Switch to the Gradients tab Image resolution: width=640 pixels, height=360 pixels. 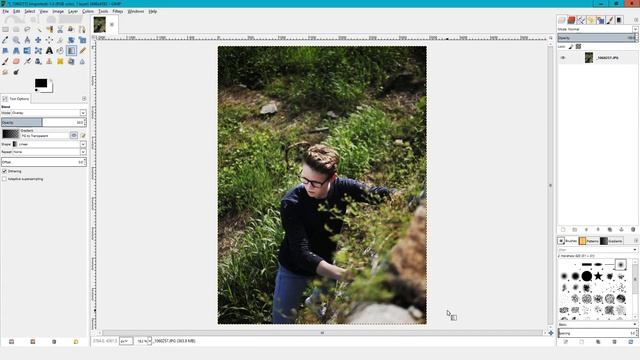point(612,241)
